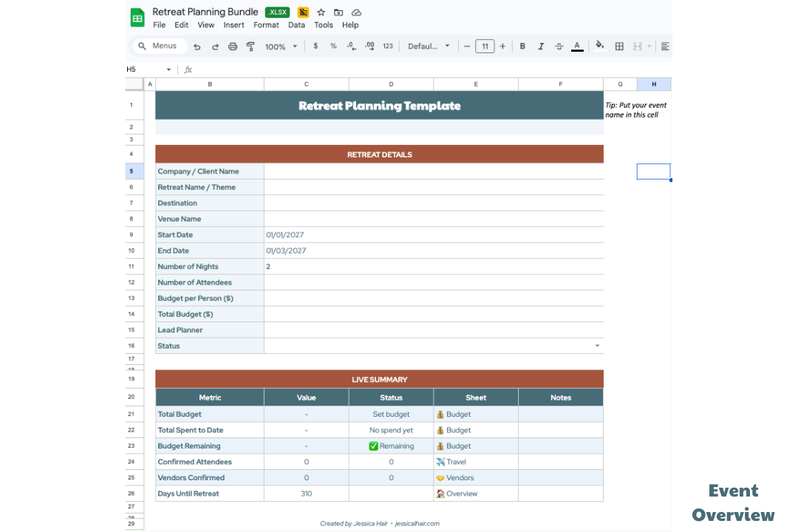Toggle italic formatting

pyautogui.click(x=540, y=46)
